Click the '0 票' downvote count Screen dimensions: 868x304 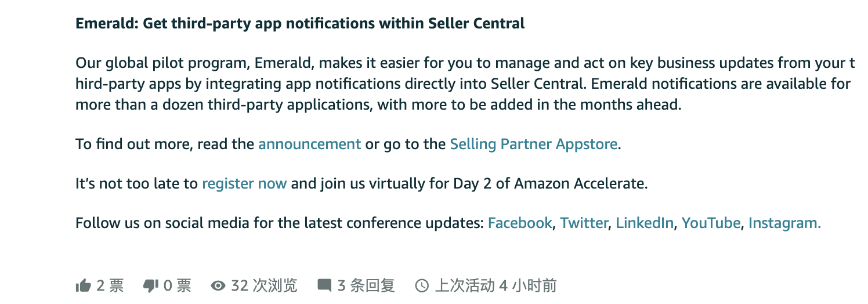coord(178,285)
